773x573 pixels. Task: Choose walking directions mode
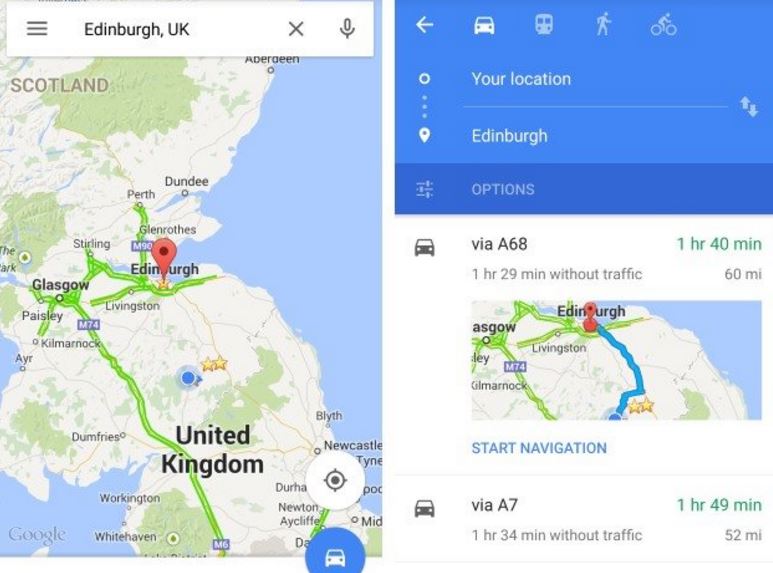coord(603,24)
